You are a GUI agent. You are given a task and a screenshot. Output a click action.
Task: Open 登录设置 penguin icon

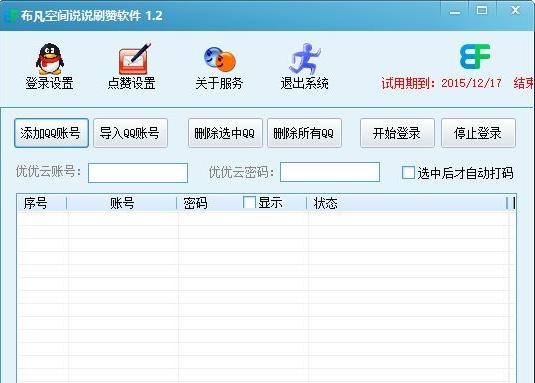tap(50, 59)
